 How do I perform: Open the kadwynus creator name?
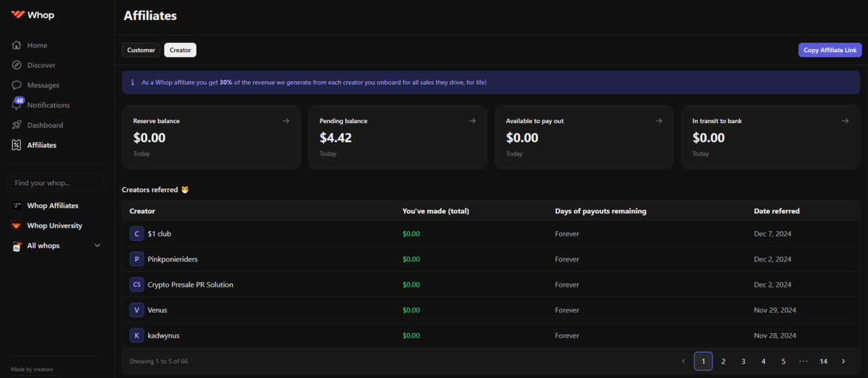164,336
